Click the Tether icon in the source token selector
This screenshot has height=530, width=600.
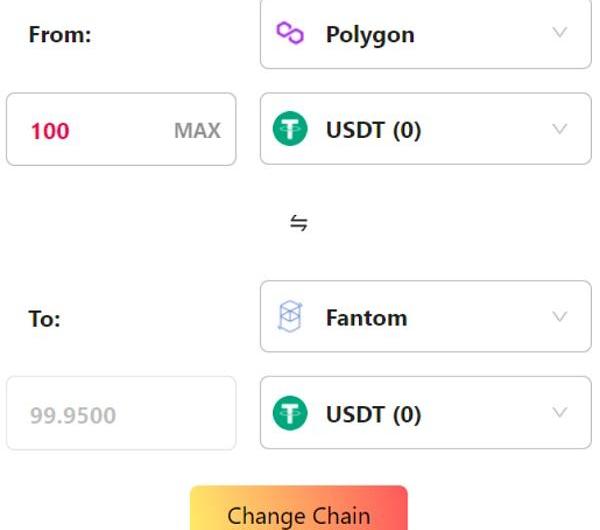click(x=291, y=130)
